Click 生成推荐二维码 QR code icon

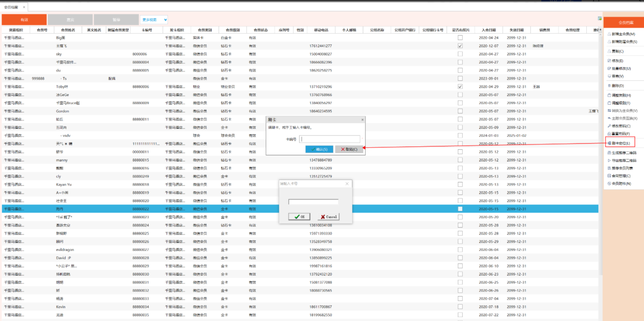click(x=609, y=153)
